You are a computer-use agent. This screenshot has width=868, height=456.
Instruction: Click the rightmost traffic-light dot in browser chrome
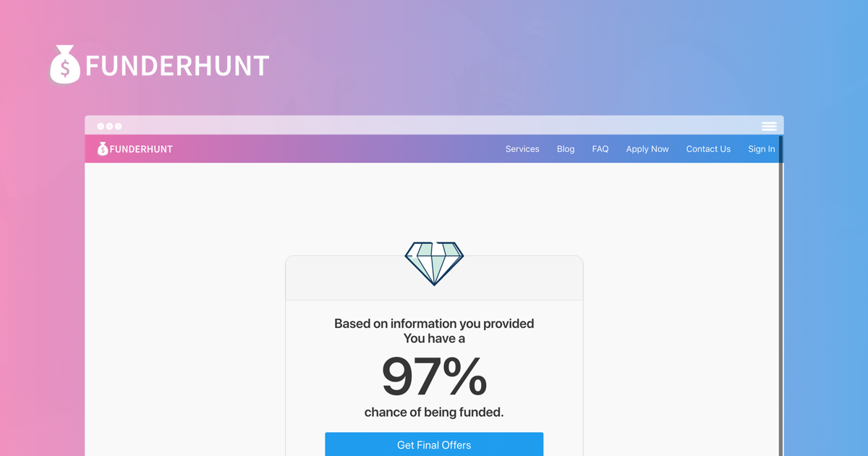pos(118,124)
